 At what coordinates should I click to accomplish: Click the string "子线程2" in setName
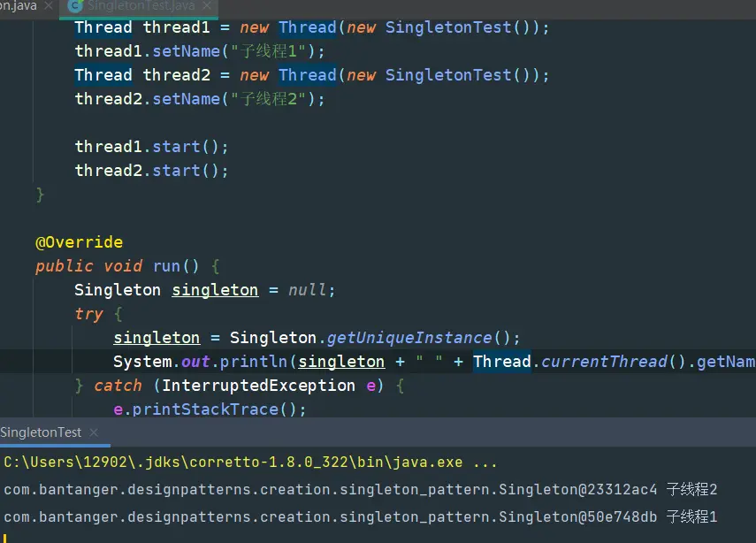(x=268, y=99)
